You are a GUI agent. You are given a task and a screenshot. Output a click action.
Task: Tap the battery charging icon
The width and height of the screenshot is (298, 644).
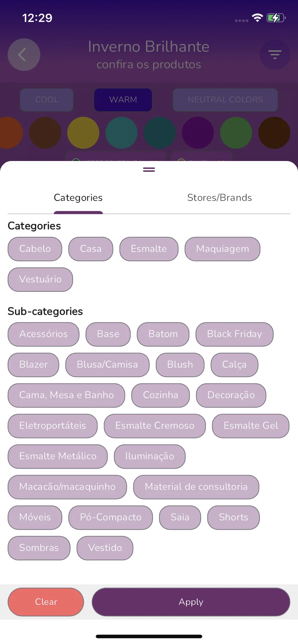coord(276,18)
